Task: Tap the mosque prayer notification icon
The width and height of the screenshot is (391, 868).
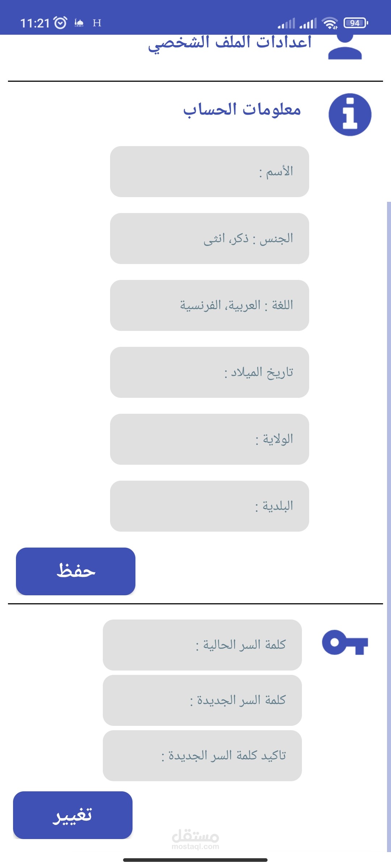Action: [79, 23]
